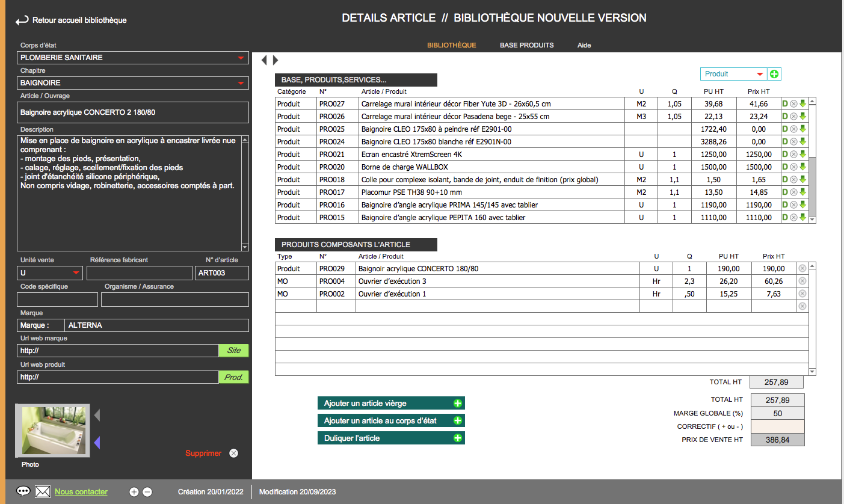Go to next article with right triangle

(276, 60)
